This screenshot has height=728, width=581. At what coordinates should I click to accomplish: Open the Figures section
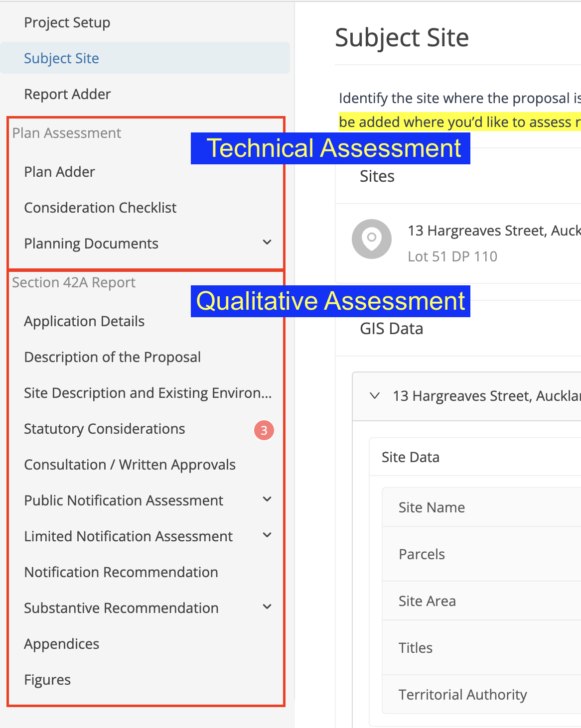pyautogui.click(x=47, y=680)
